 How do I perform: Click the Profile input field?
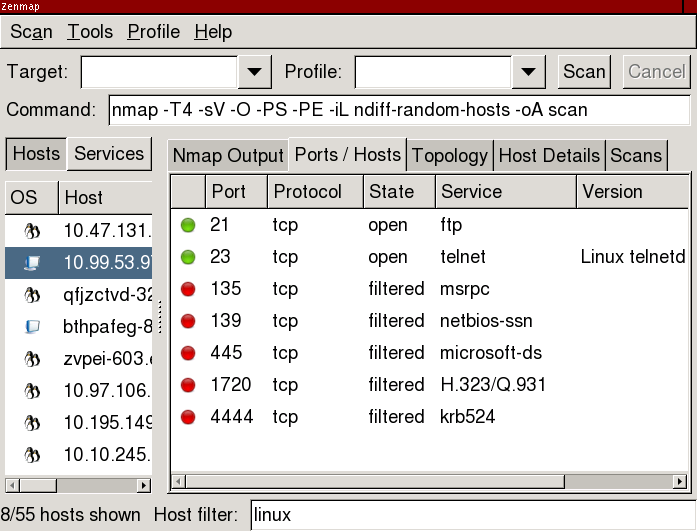pos(433,72)
